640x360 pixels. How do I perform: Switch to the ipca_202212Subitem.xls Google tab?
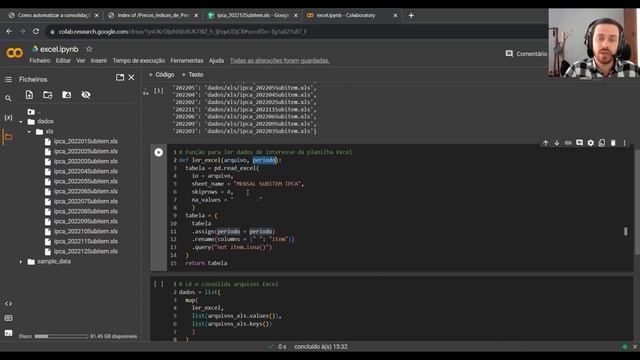pyautogui.click(x=253, y=15)
